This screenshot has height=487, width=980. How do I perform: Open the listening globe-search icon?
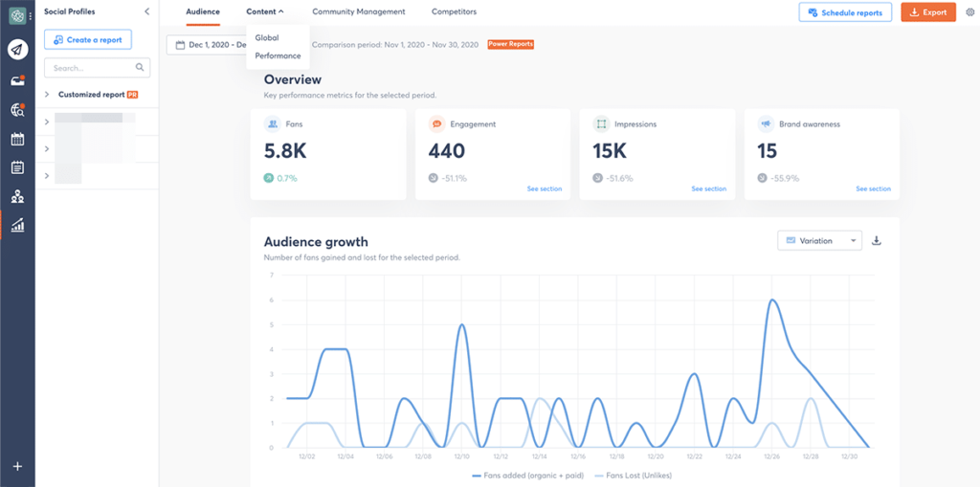pyautogui.click(x=17, y=110)
